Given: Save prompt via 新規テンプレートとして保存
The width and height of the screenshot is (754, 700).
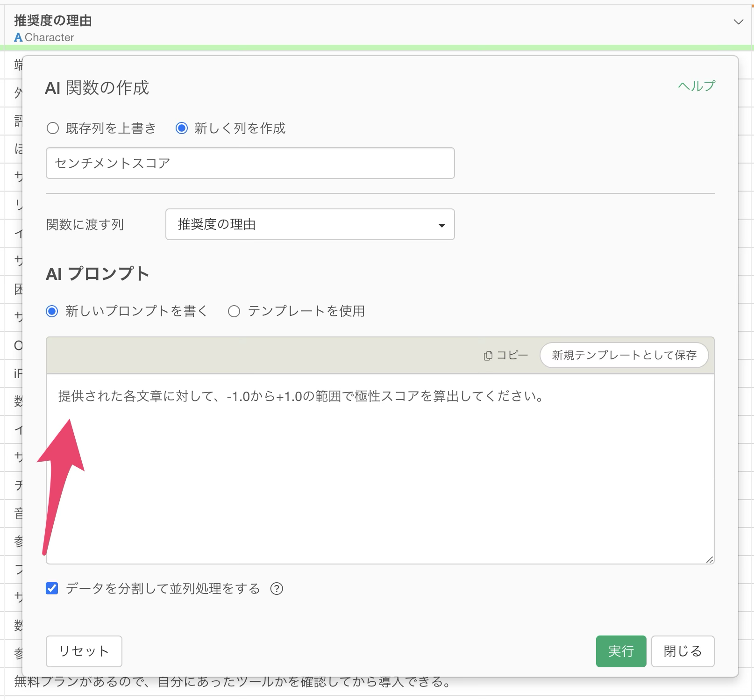Looking at the screenshot, I should 624,355.
